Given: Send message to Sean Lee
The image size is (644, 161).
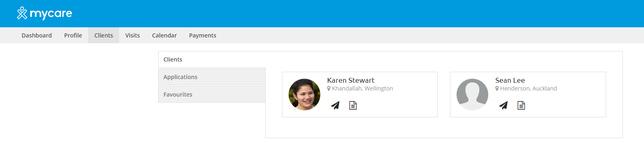Looking at the screenshot, I should point(503,106).
